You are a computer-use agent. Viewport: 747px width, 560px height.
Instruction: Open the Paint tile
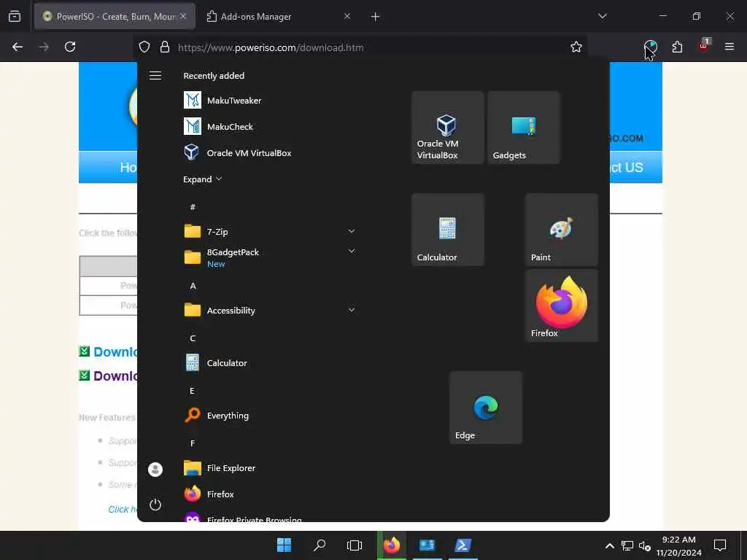pyautogui.click(x=561, y=230)
